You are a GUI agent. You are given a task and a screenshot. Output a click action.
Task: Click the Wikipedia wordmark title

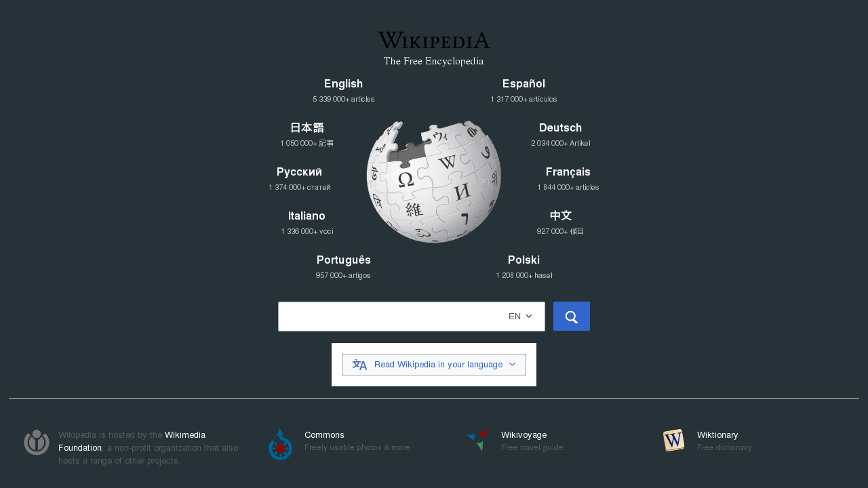pyautogui.click(x=434, y=41)
